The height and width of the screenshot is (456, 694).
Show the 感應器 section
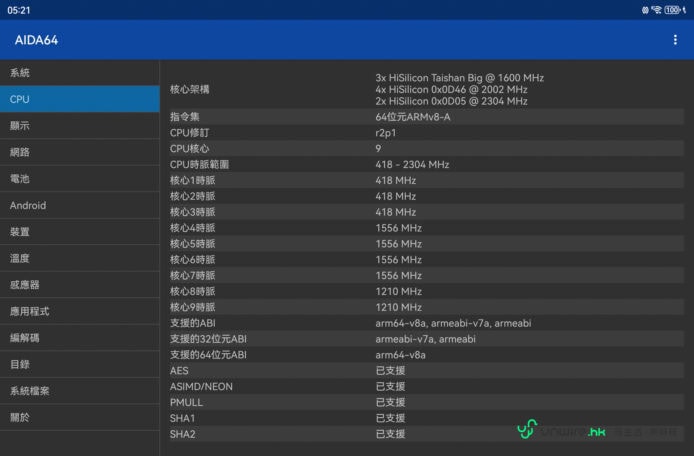click(x=80, y=285)
